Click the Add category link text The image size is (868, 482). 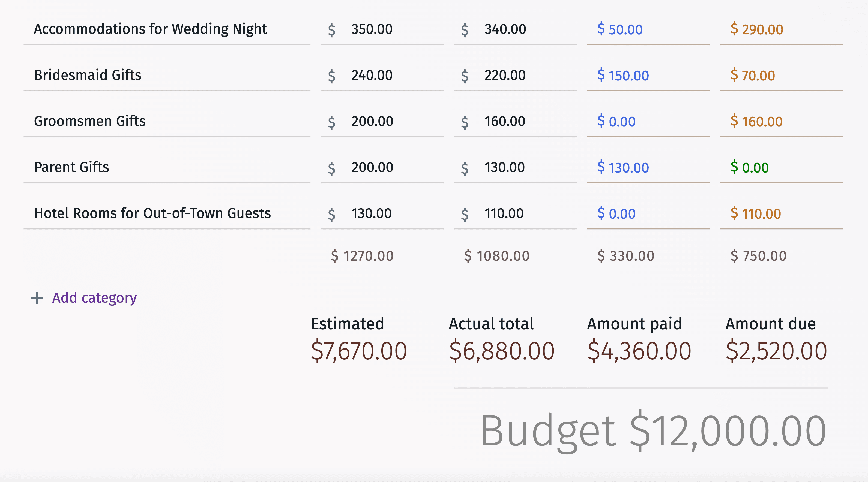(x=95, y=297)
